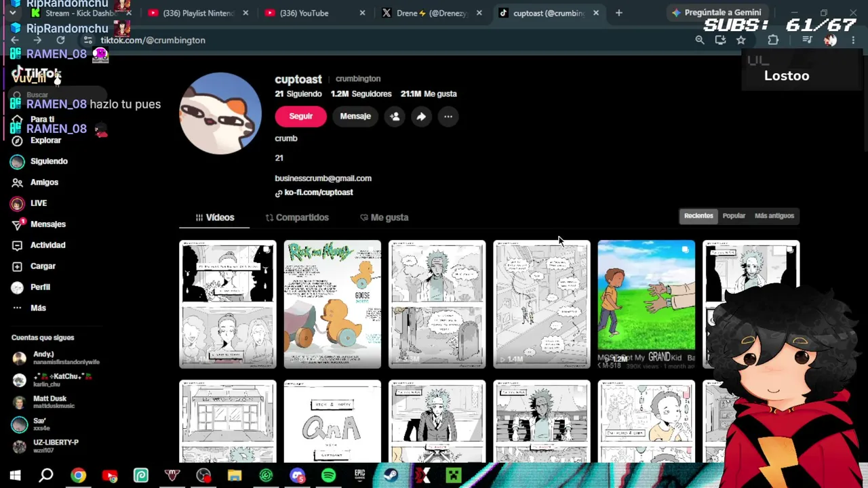Sort videos by Más antiguos

[x=774, y=216]
